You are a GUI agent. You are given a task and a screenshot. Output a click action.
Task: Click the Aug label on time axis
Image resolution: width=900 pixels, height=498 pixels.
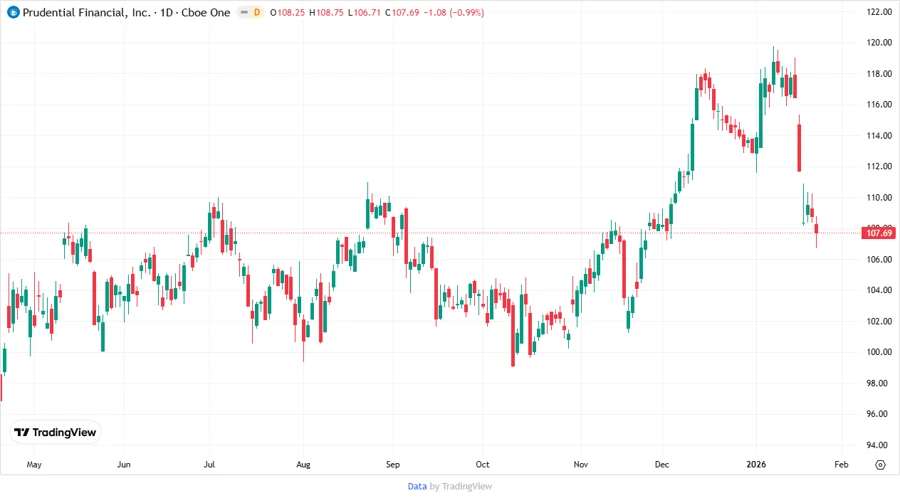[303, 465]
